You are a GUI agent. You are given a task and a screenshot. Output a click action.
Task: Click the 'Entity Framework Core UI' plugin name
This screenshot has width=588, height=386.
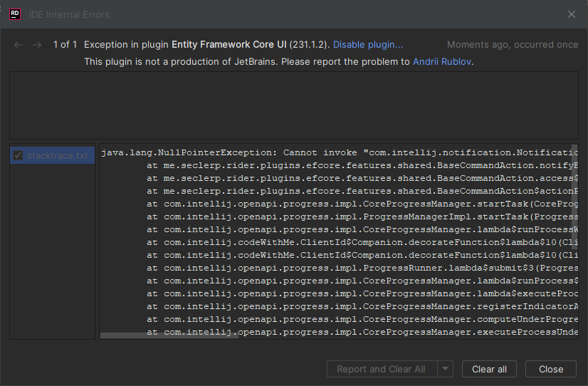(229, 45)
